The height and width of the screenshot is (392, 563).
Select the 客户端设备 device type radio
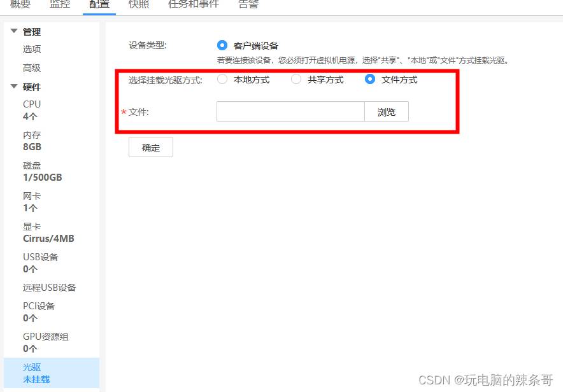point(222,46)
